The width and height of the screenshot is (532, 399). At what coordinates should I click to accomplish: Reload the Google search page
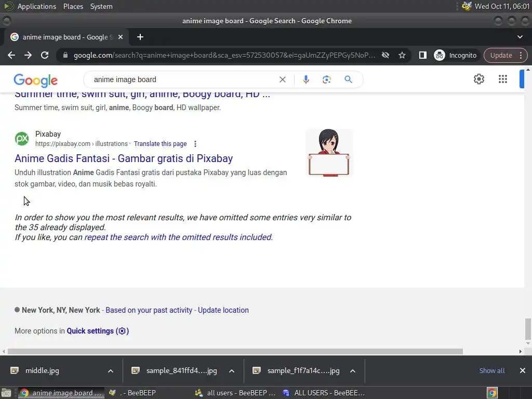tap(45, 55)
